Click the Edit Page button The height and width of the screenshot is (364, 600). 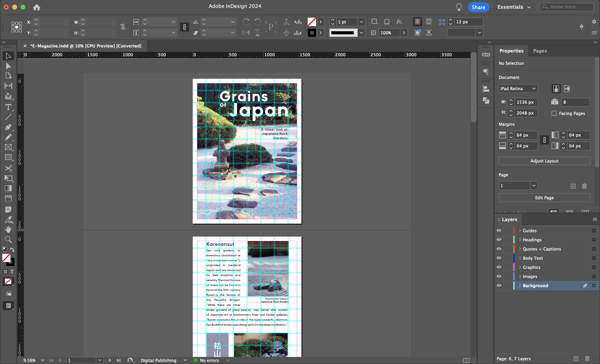544,198
